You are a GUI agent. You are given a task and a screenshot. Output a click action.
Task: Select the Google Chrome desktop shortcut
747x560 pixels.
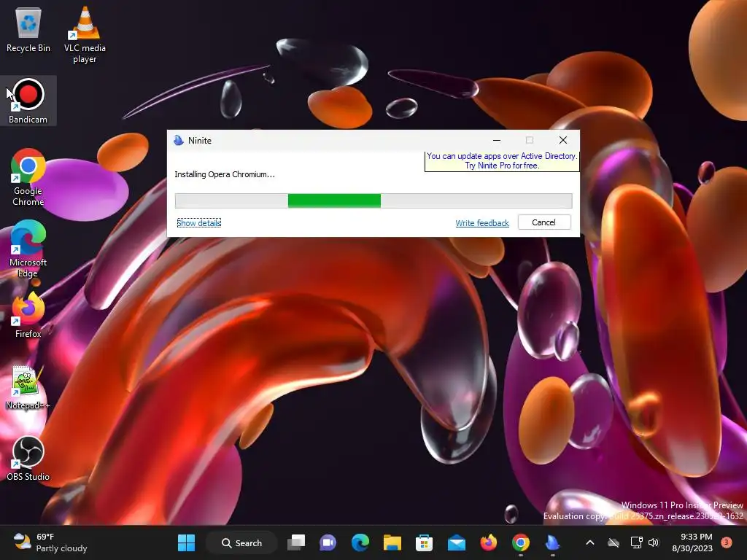coord(28,177)
